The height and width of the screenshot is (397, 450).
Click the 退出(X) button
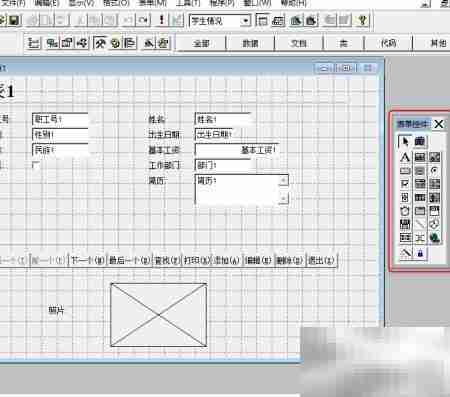coord(321,260)
